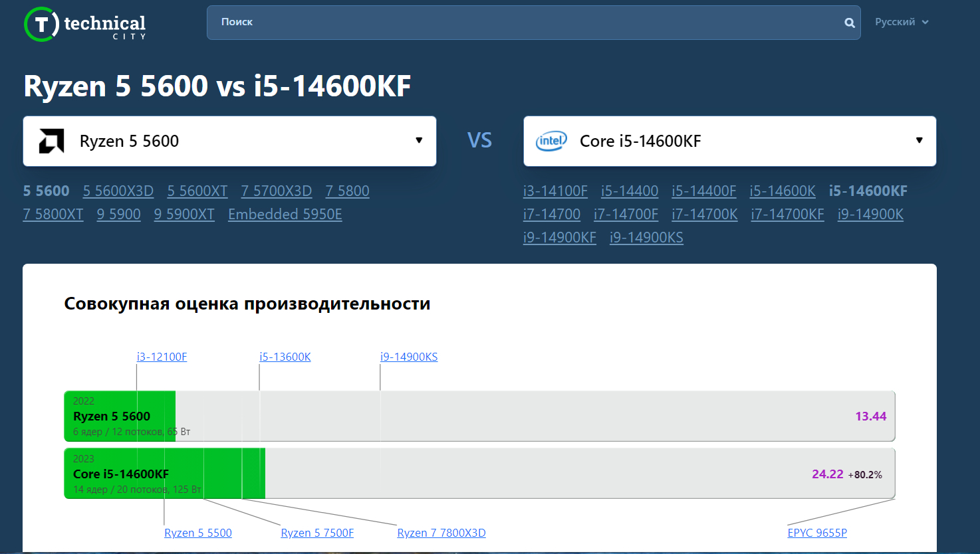Select the i7-14700K link

click(705, 215)
